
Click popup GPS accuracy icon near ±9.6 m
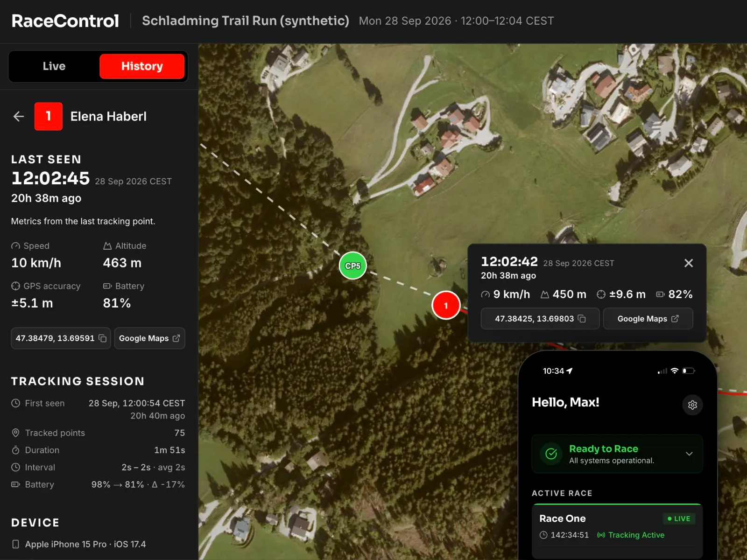point(601,294)
